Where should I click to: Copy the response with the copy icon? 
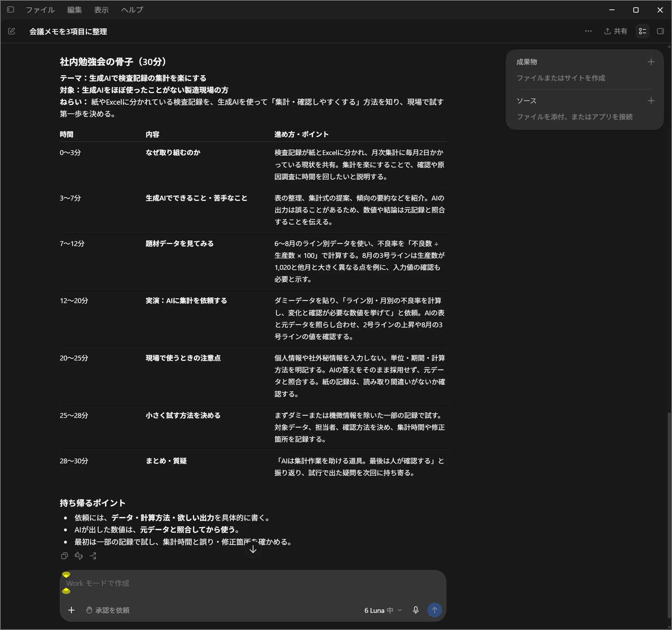[x=64, y=556]
